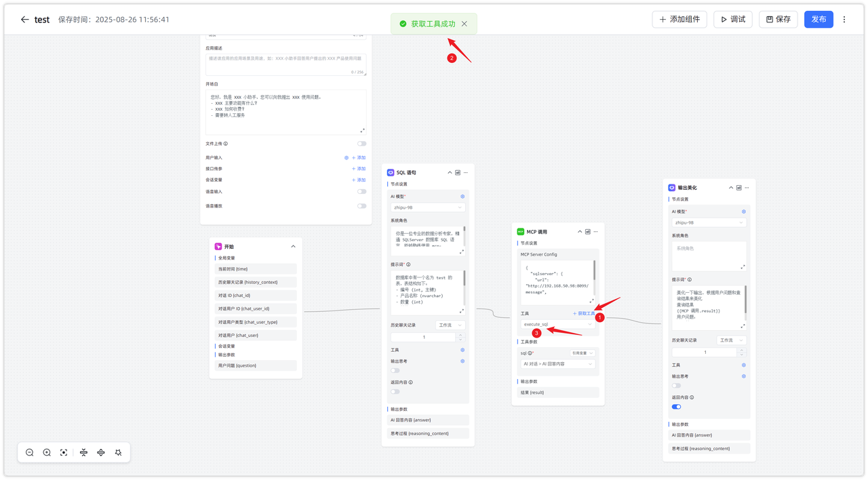Open the ... menu on MCP 调用 node header
This screenshot has width=868, height=480.
(x=595, y=231)
